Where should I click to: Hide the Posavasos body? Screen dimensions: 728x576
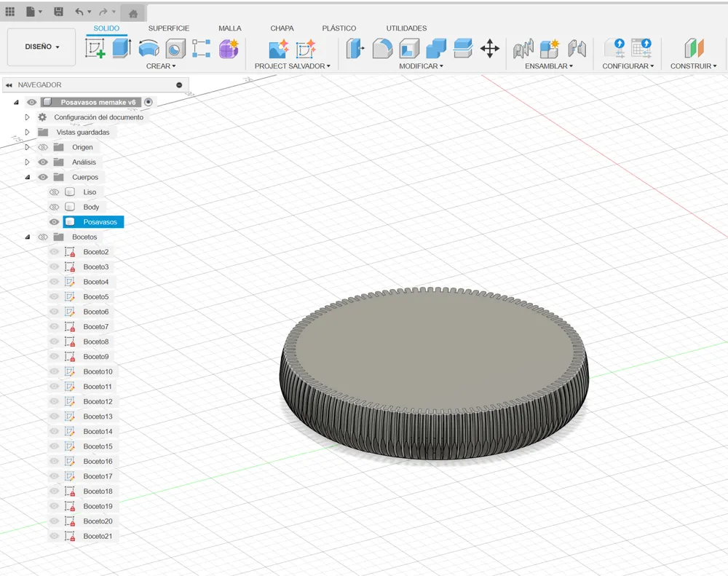click(54, 222)
